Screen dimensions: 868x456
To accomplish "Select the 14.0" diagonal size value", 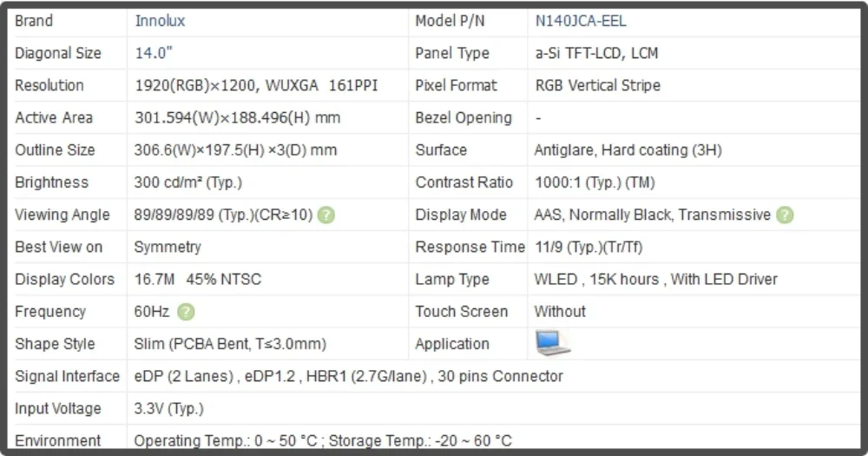I will click(x=154, y=53).
